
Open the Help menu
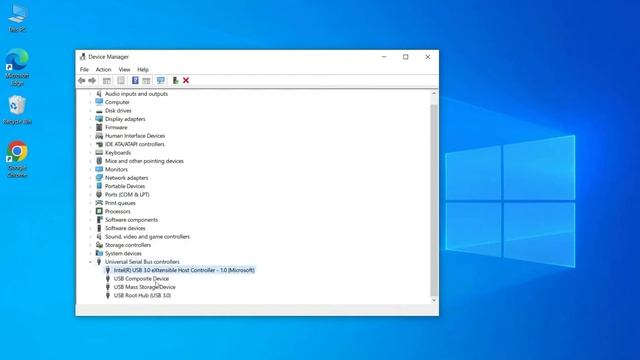coord(143,69)
